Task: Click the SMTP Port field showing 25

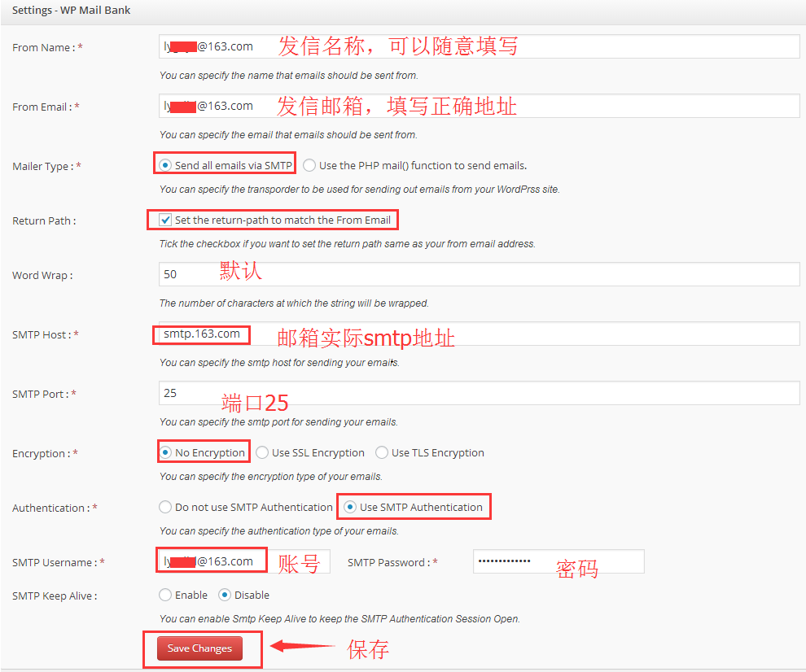Action: pos(326,393)
